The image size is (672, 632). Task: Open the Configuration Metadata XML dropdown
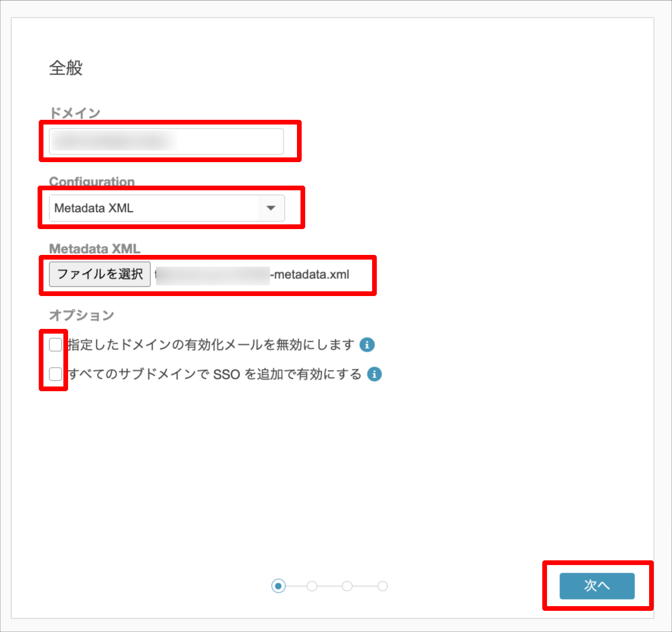click(x=167, y=208)
